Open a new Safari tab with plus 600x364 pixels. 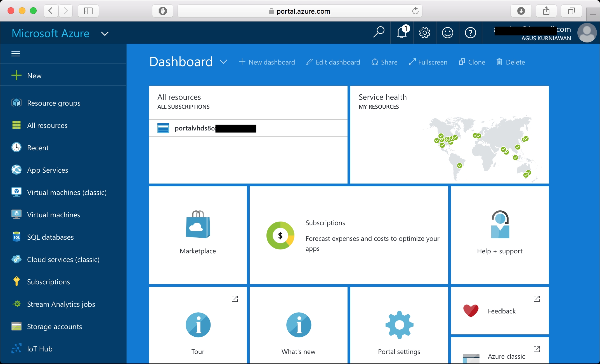coord(593,14)
